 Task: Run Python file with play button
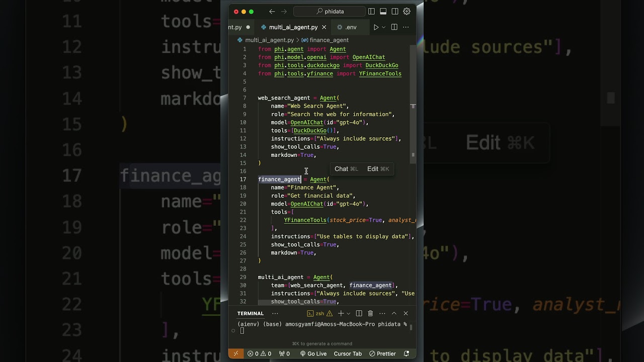pos(376,27)
